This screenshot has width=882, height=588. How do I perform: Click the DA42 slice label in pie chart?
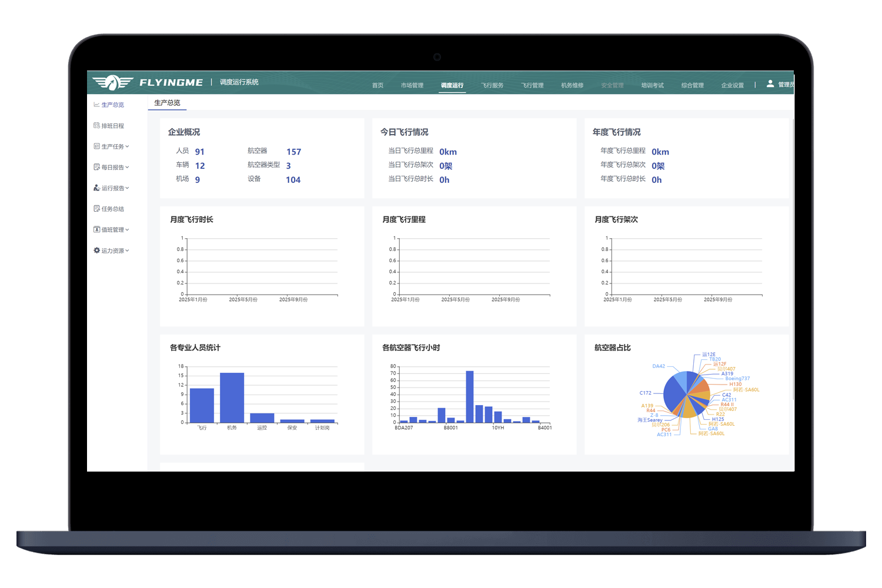(x=659, y=366)
